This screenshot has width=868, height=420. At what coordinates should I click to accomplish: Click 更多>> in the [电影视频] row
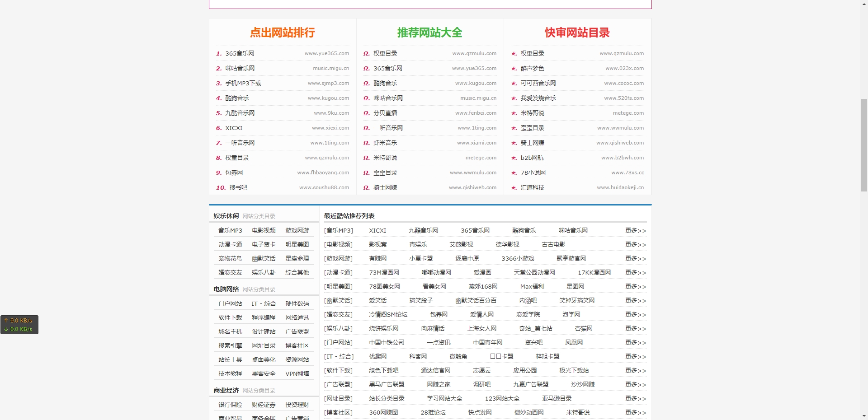click(x=636, y=244)
